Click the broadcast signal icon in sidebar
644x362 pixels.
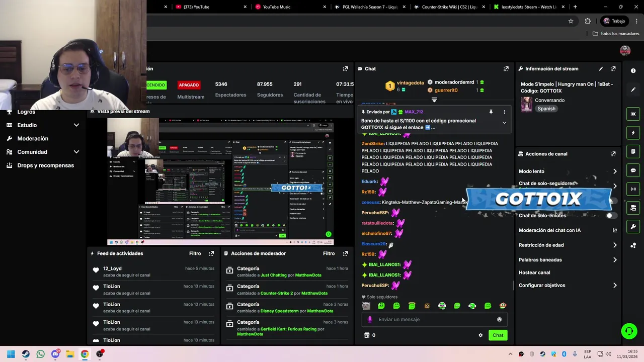click(x=633, y=189)
